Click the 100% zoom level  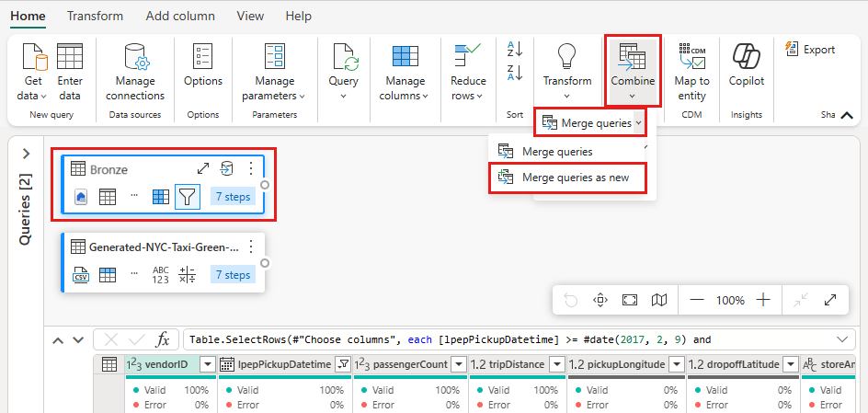pyautogui.click(x=730, y=301)
